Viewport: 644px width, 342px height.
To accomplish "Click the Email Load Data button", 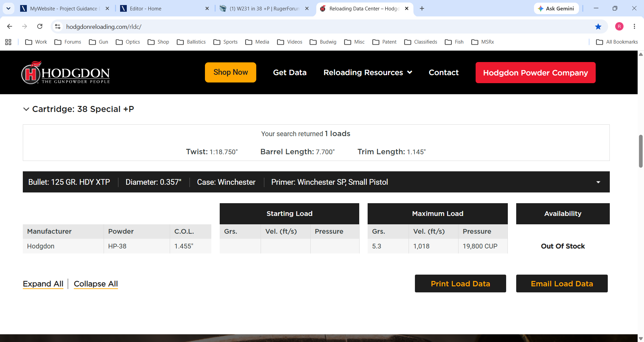I will click(x=562, y=284).
